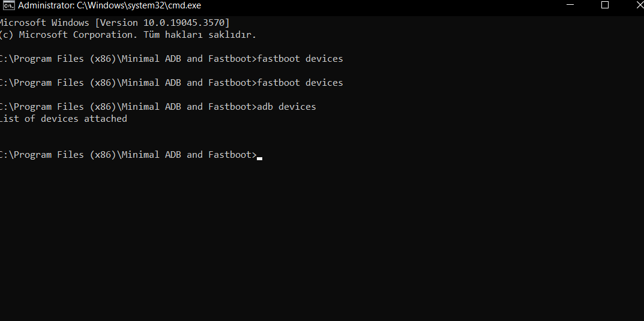This screenshot has width=644, height=321.
Task: Click the blinking cursor at the last prompt
Action: point(259,158)
